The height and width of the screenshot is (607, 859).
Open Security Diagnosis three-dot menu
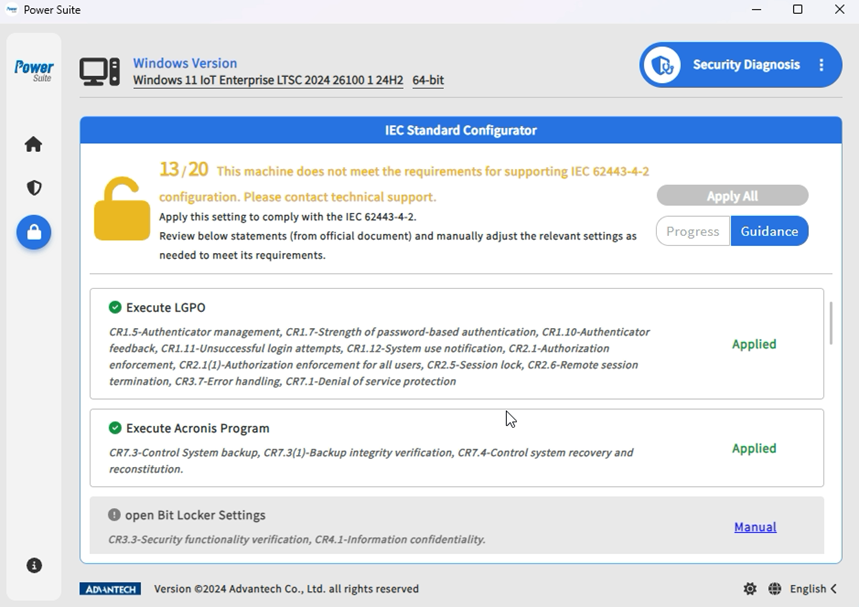(x=821, y=65)
